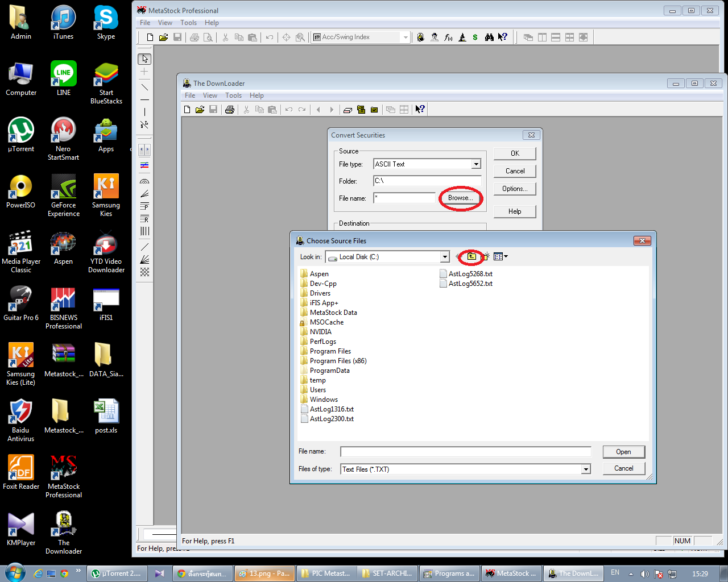Open MetaStock Professional desktop shortcut

[63, 476]
